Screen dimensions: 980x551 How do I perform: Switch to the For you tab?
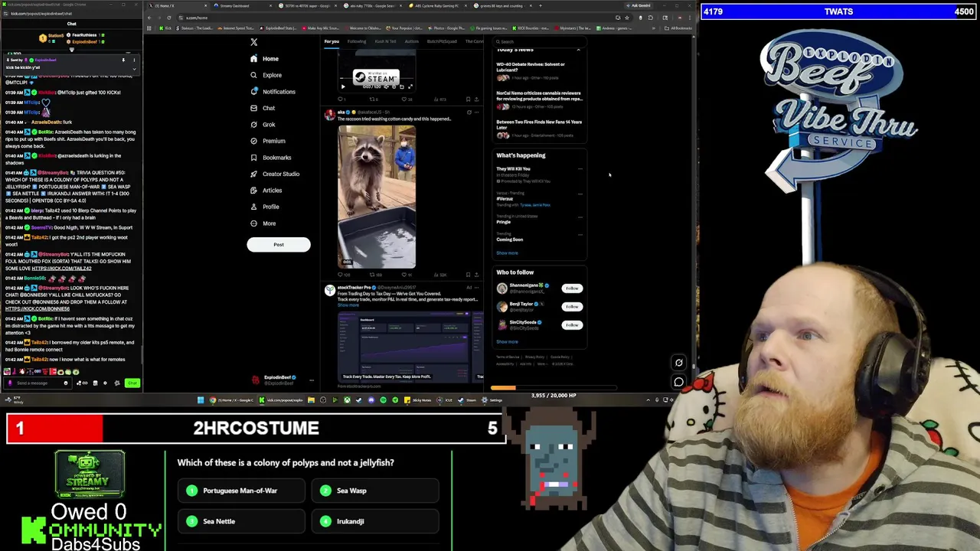click(332, 41)
